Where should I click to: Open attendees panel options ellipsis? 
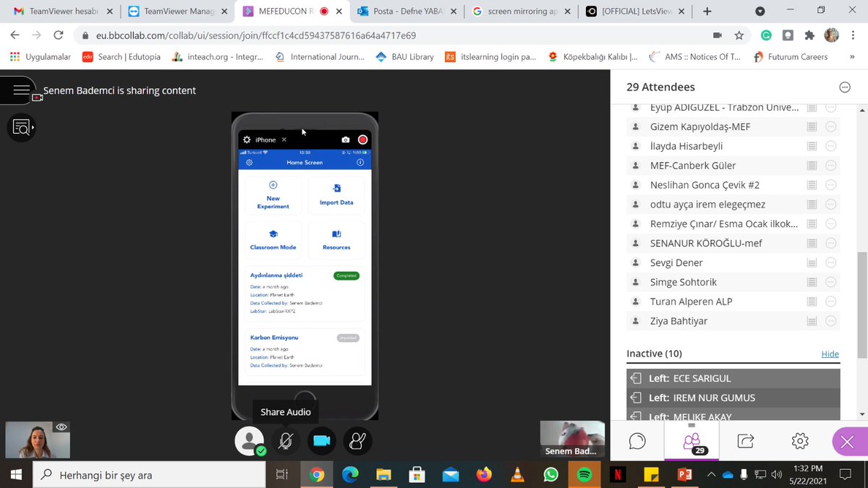pyautogui.click(x=844, y=87)
